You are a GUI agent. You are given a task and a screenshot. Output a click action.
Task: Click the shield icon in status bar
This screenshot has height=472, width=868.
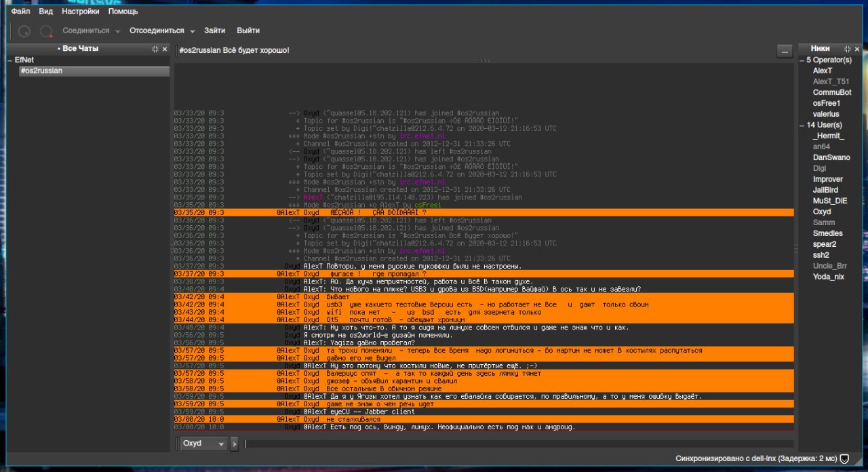[844, 458]
